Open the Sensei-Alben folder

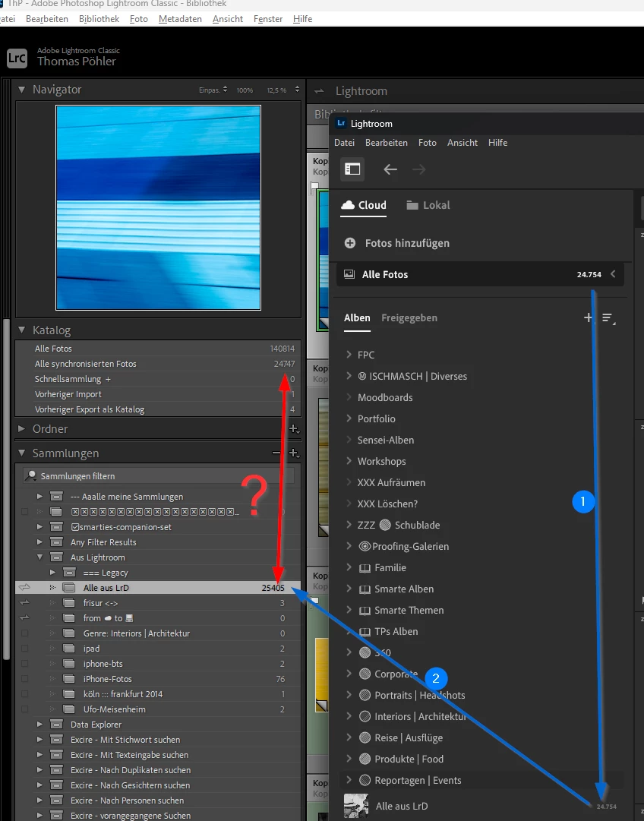click(x=385, y=440)
